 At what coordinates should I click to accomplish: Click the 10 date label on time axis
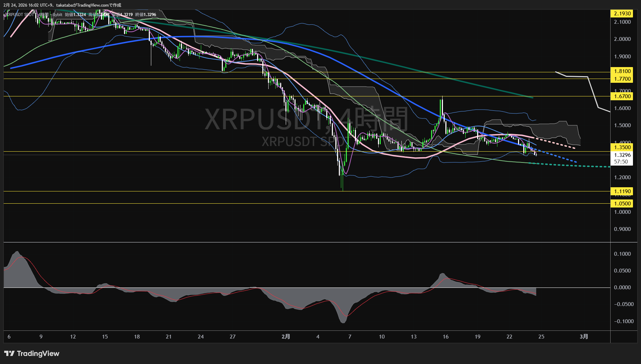click(x=382, y=337)
